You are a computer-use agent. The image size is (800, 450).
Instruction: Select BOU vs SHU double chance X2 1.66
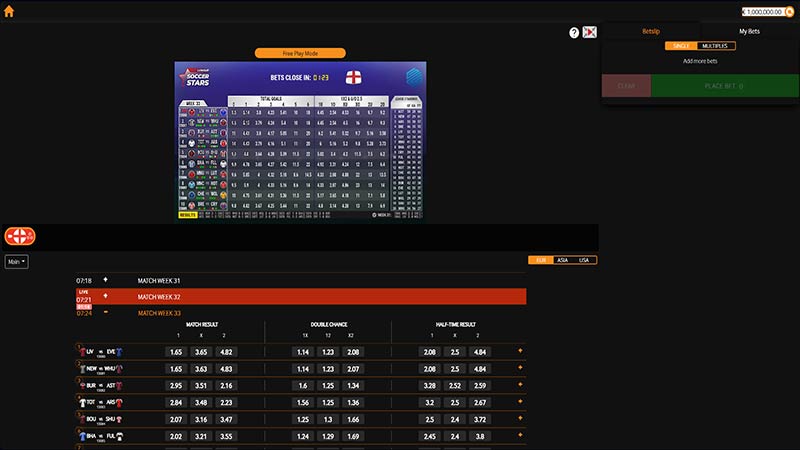pyautogui.click(x=353, y=419)
